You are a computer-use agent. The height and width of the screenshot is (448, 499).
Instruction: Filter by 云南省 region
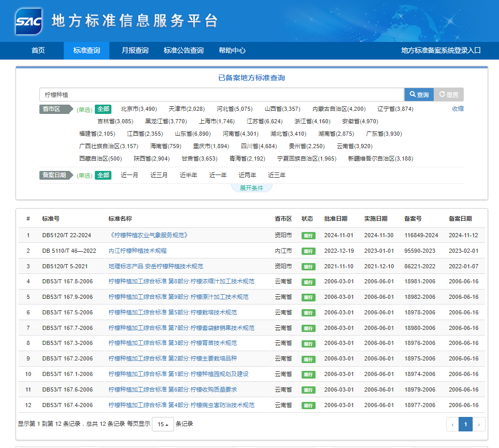[x=354, y=147]
